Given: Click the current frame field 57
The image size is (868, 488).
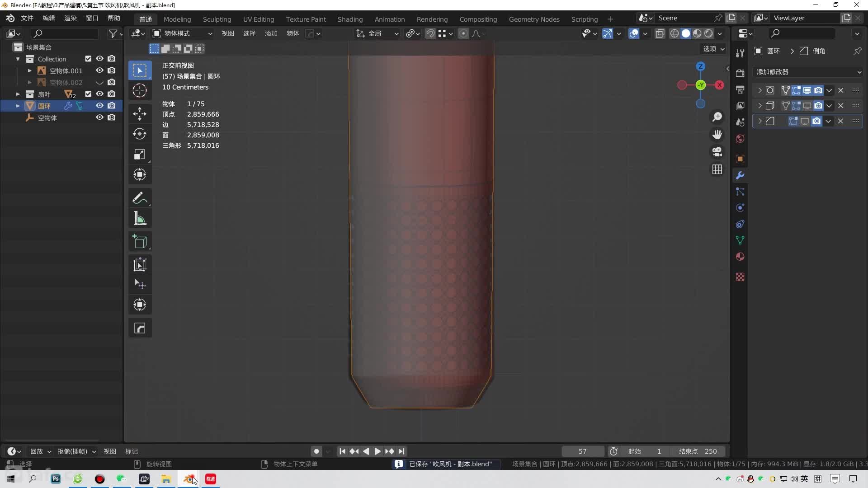Looking at the screenshot, I should [583, 451].
